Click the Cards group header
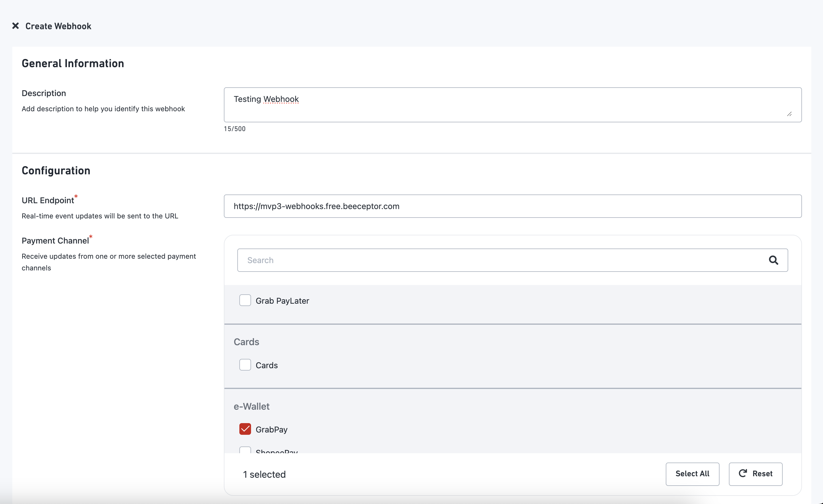Image resolution: width=823 pixels, height=504 pixels. (246, 342)
